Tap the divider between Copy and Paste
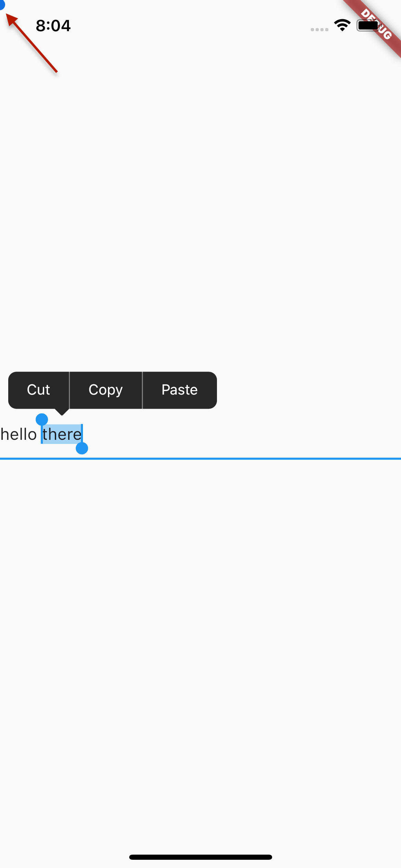The image size is (401, 868). [x=142, y=390]
